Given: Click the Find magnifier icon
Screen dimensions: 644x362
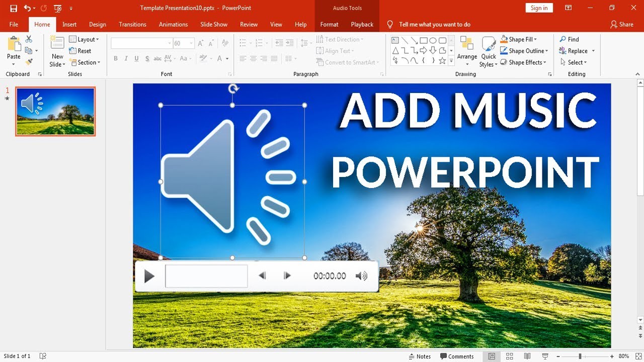Looking at the screenshot, I should (563, 39).
